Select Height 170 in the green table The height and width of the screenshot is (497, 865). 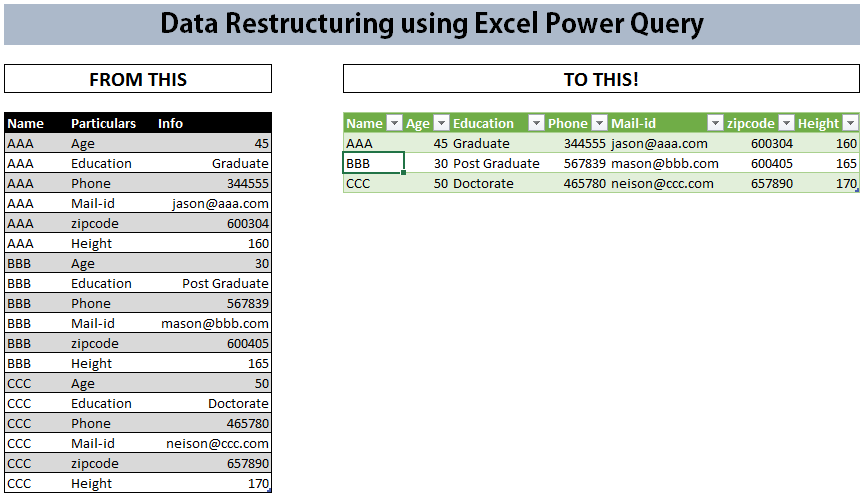[846, 183]
